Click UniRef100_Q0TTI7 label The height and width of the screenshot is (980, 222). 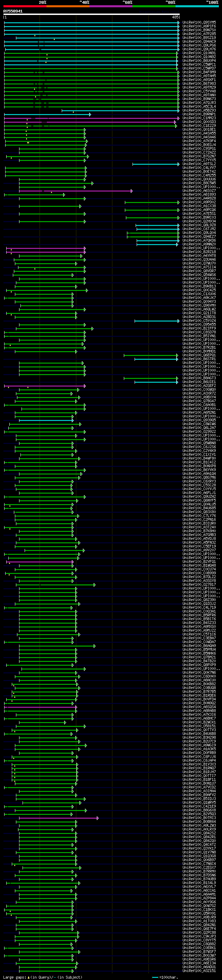pyautogui.click(x=199, y=776)
